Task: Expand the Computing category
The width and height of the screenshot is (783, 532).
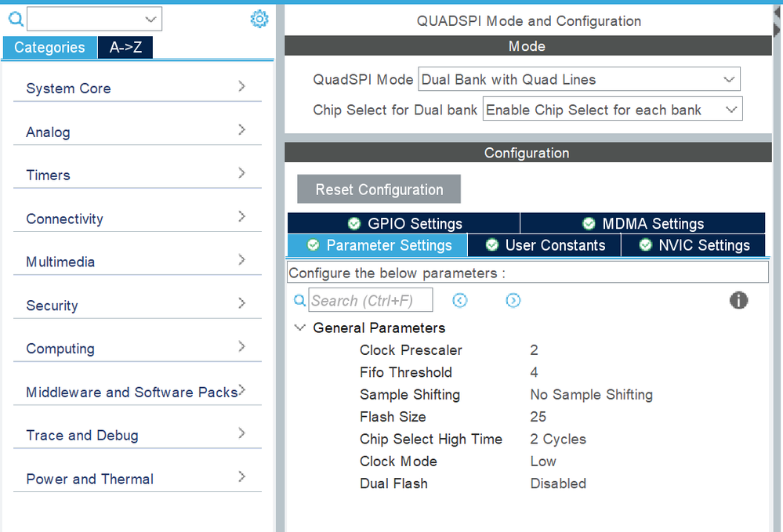Action: click(x=137, y=349)
